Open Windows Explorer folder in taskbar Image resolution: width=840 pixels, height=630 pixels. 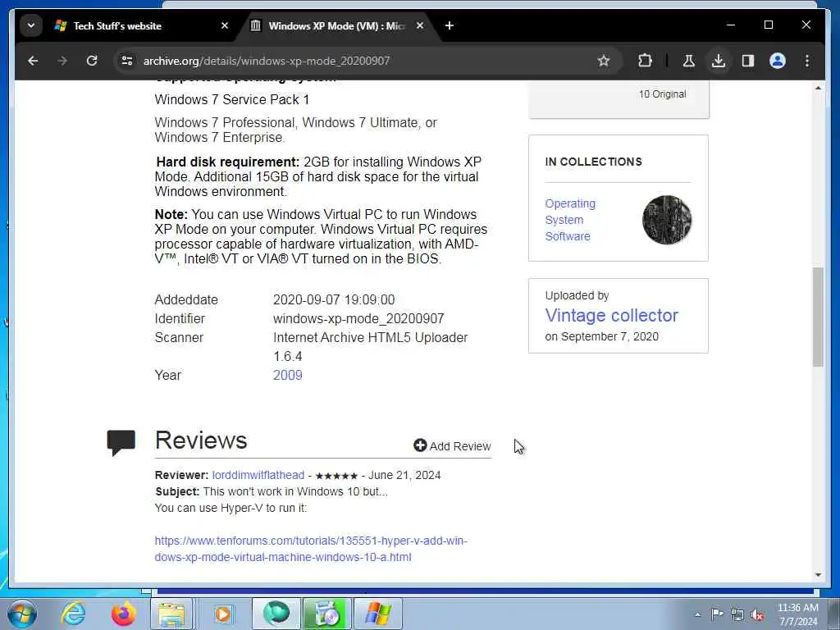click(171, 614)
